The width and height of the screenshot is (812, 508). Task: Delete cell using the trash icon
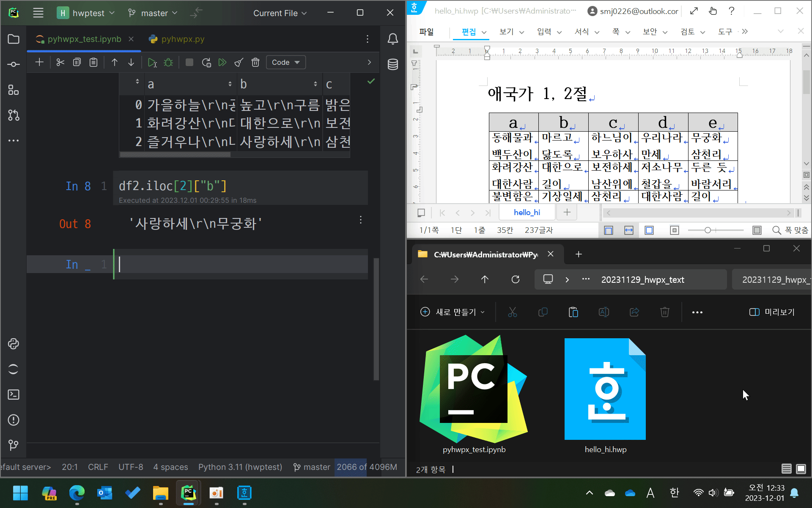255,63
